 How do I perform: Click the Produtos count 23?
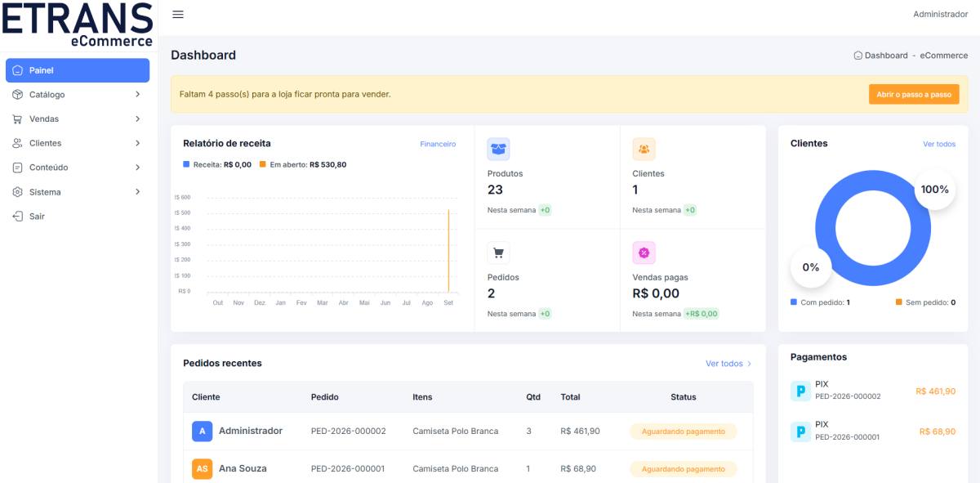pyautogui.click(x=495, y=190)
